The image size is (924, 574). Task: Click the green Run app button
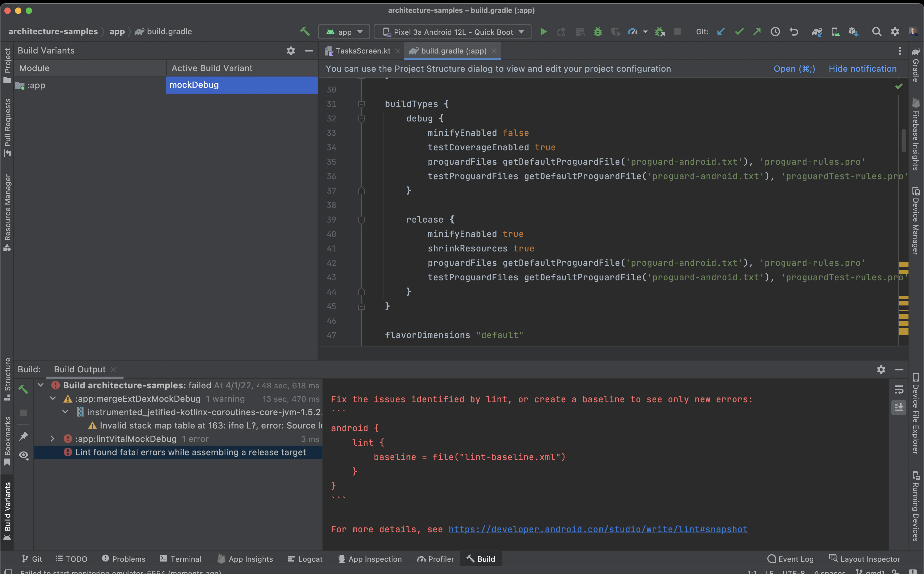coord(543,32)
